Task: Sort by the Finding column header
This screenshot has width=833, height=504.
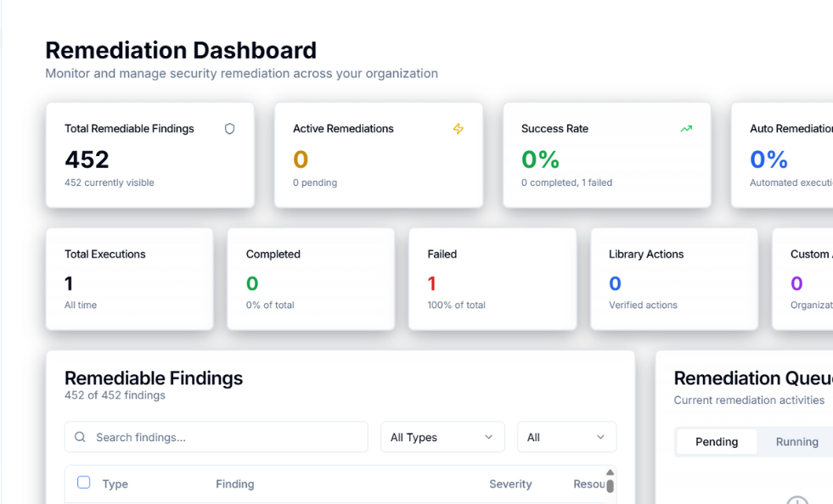Action: [x=234, y=484]
